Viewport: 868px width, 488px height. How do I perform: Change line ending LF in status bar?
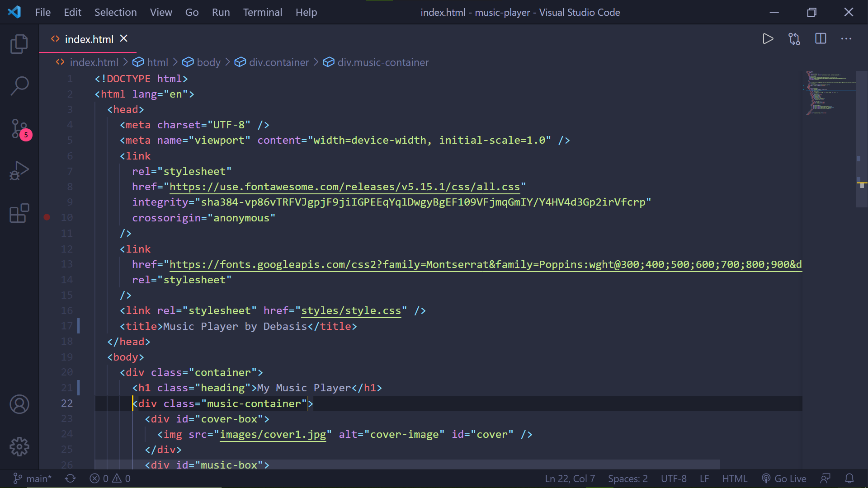tap(704, 479)
